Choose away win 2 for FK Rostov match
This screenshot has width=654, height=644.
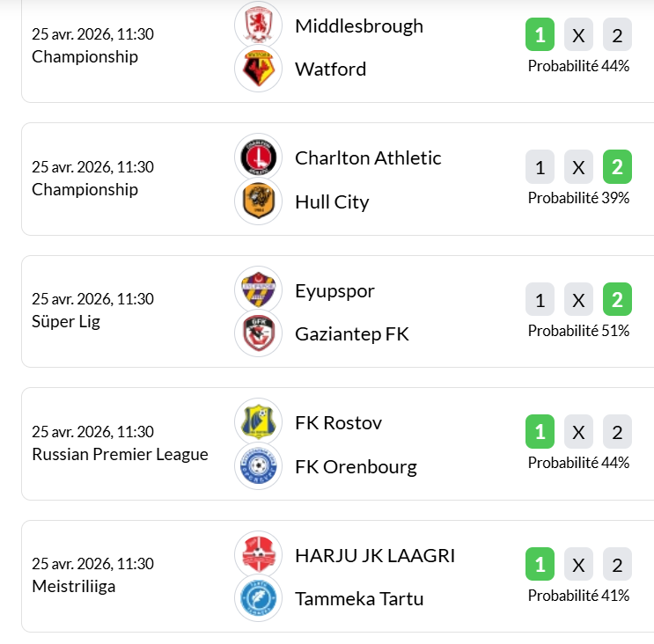617,432
